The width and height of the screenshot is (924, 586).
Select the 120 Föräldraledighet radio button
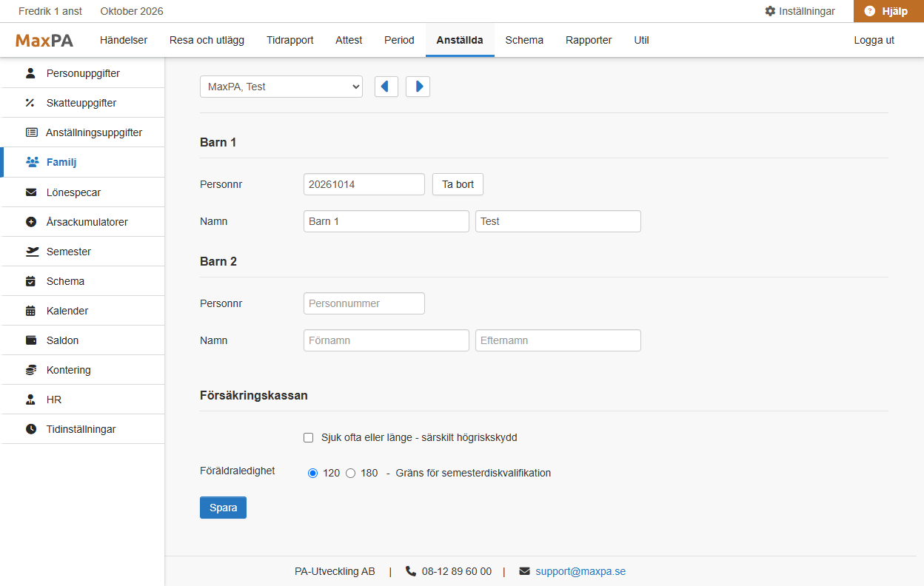312,473
